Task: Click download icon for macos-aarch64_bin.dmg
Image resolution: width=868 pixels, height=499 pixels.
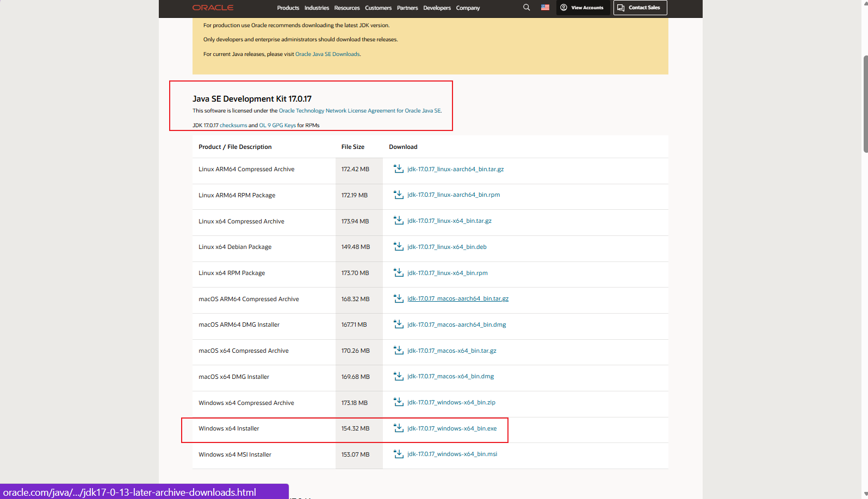Action: pyautogui.click(x=399, y=325)
